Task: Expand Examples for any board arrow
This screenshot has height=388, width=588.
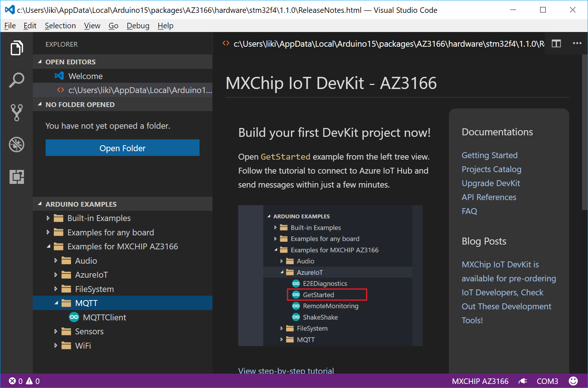Action: tap(48, 232)
